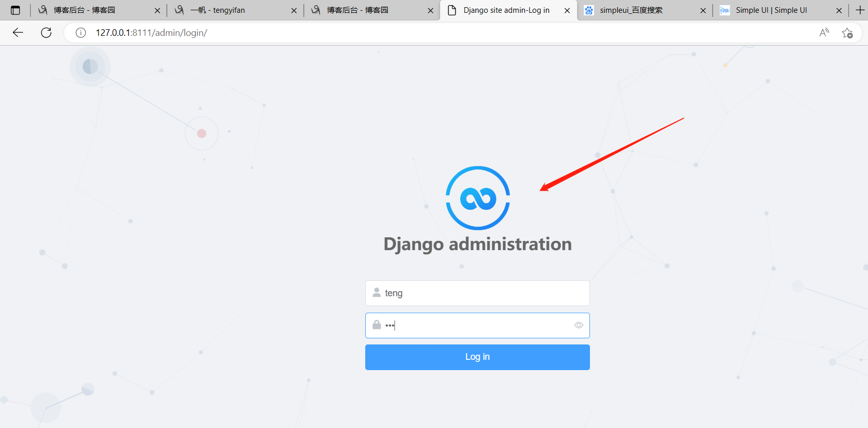
Task: Show the password with eye icon
Action: pyautogui.click(x=579, y=325)
